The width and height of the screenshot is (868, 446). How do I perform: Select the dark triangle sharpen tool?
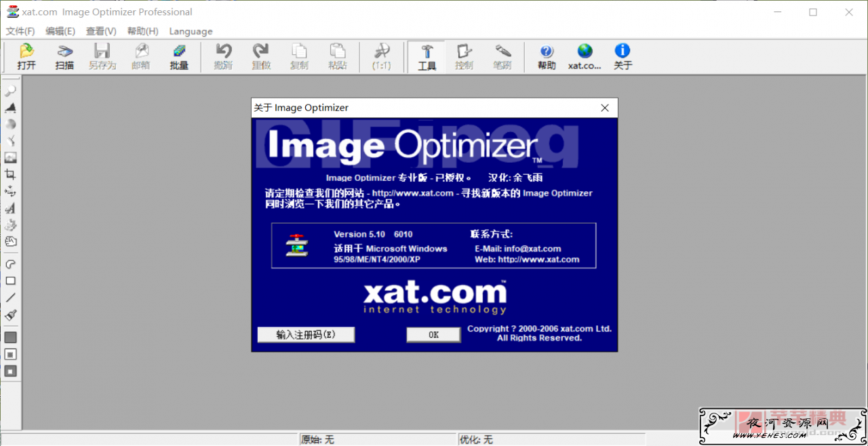click(11, 108)
